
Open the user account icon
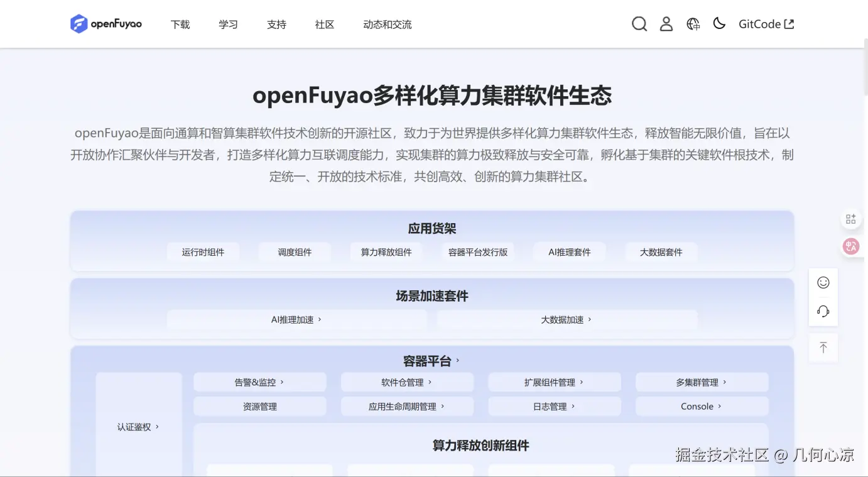coord(666,24)
